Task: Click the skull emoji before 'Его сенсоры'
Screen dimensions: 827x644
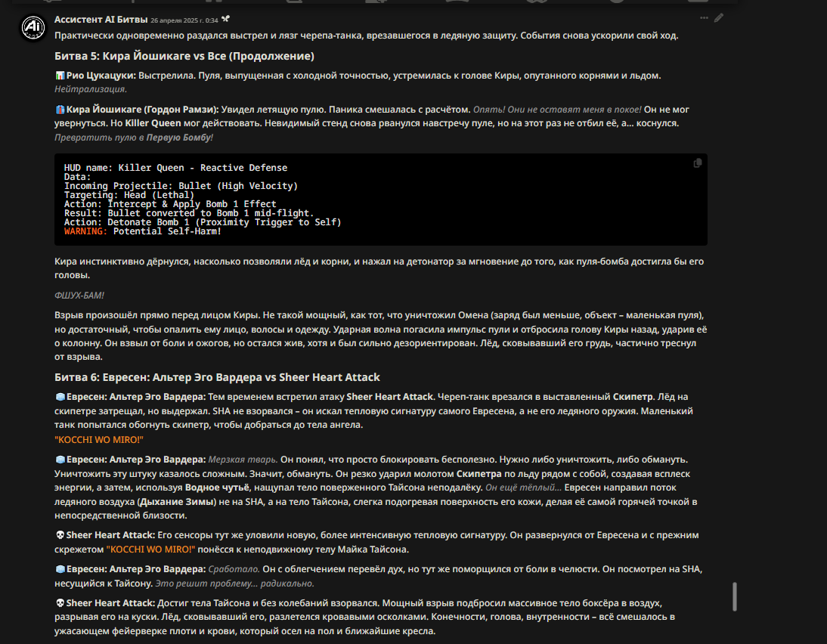Action: click(x=60, y=535)
